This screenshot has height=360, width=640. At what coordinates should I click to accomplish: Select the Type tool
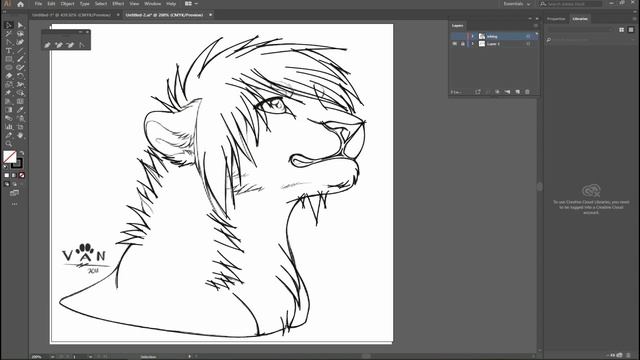[9, 51]
